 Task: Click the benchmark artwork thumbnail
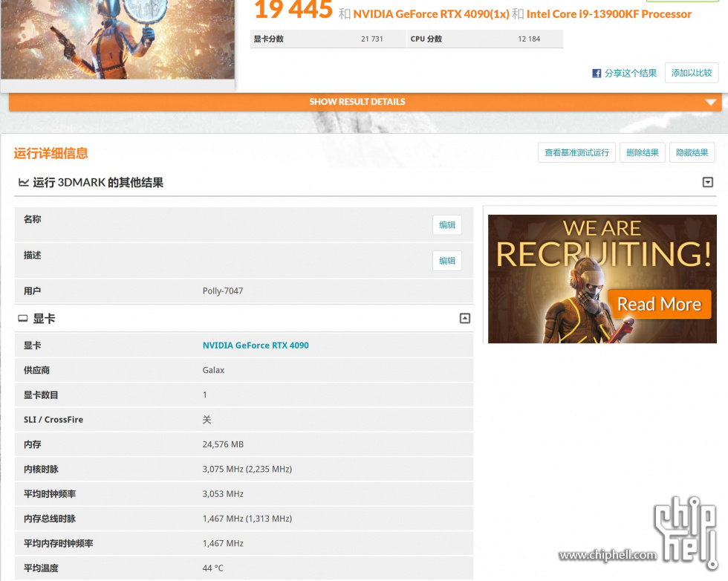coord(117,39)
